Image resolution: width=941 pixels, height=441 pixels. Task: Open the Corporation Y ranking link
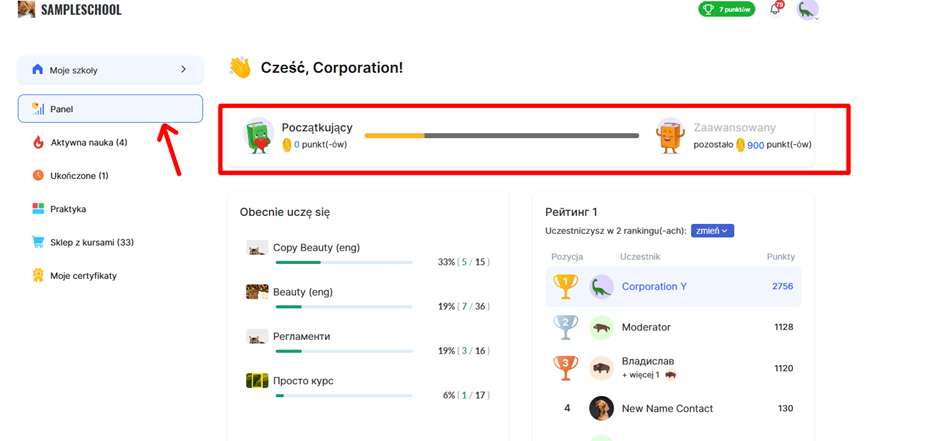coord(654,287)
